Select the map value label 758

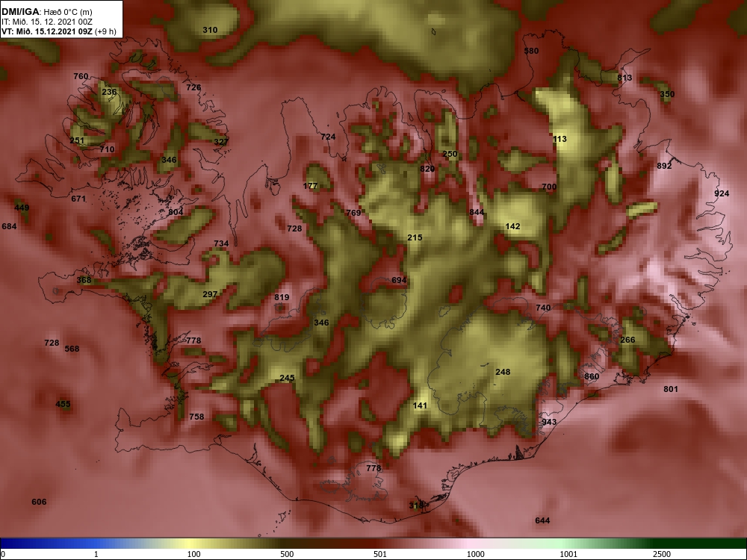click(x=196, y=417)
